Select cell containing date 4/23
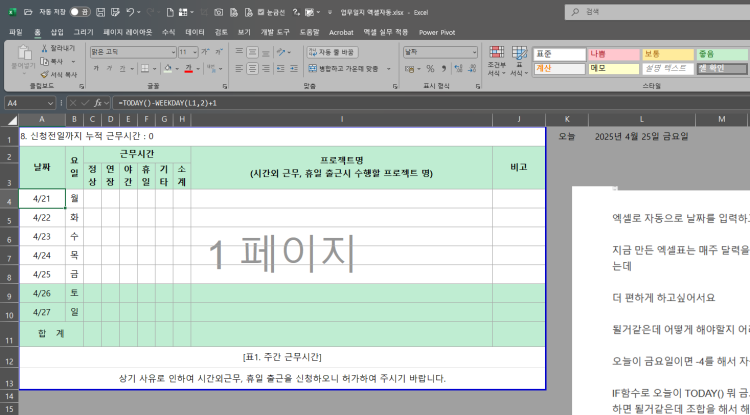Image resolution: width=750 pixels, height=415 pixels. (42, 237)
